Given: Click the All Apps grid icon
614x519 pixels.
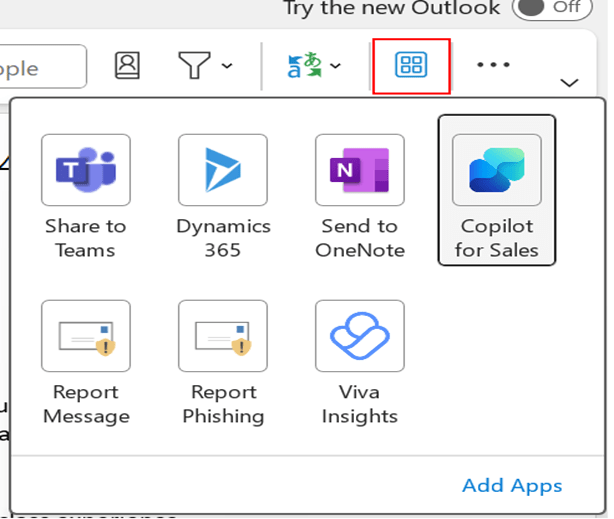Looking at the screenshot, I should pyautogui.click(x=411, y=66).
